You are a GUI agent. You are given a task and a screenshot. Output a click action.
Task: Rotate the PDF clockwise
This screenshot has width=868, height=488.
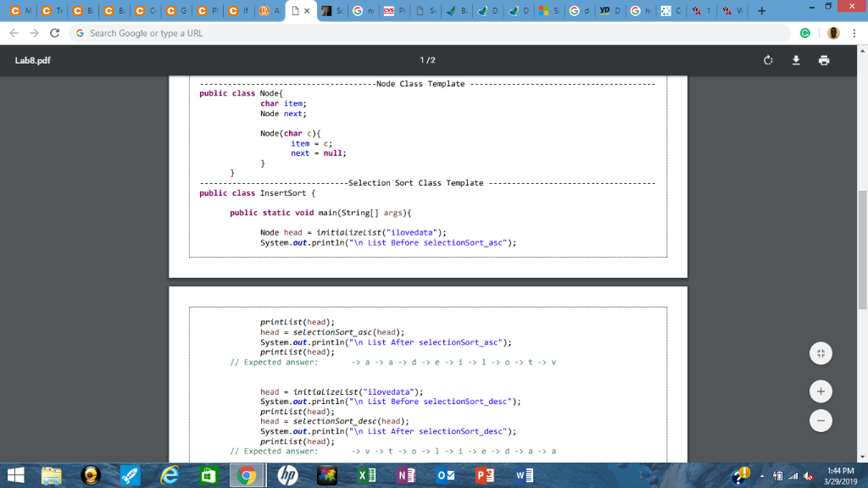click(x=768, y=60)
